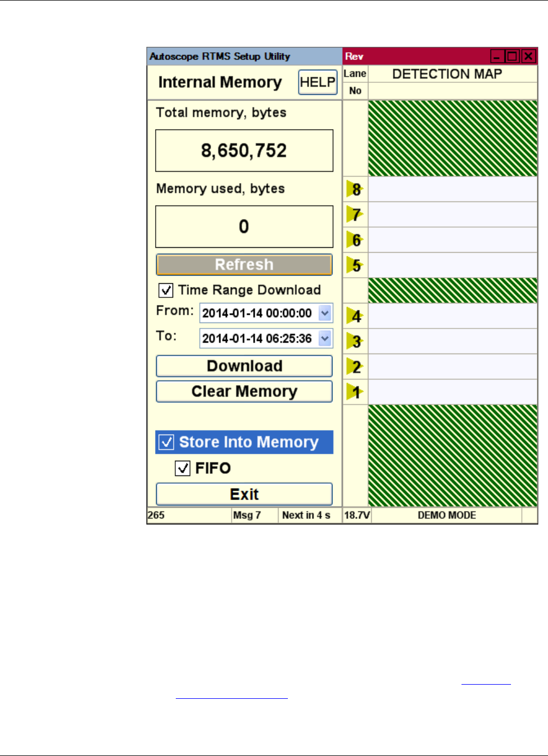This screenshot has height=756, width=548.
Task: Maximize the Setup Utility window
Action: (x=512, y=56)
